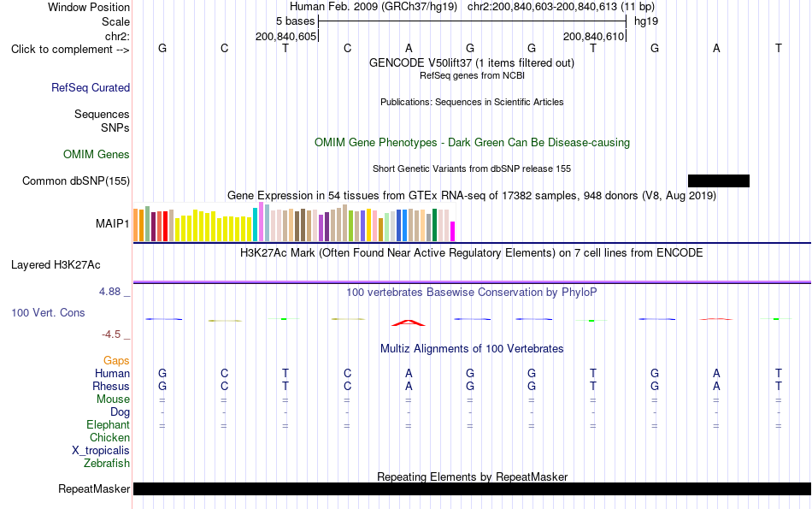Click the X_tropicalis species label
This screenshot has height=509, width=812.
point(101,451)
